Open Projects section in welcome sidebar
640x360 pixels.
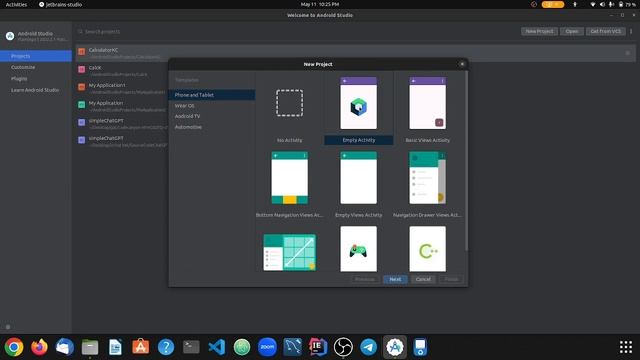(36, 56)
